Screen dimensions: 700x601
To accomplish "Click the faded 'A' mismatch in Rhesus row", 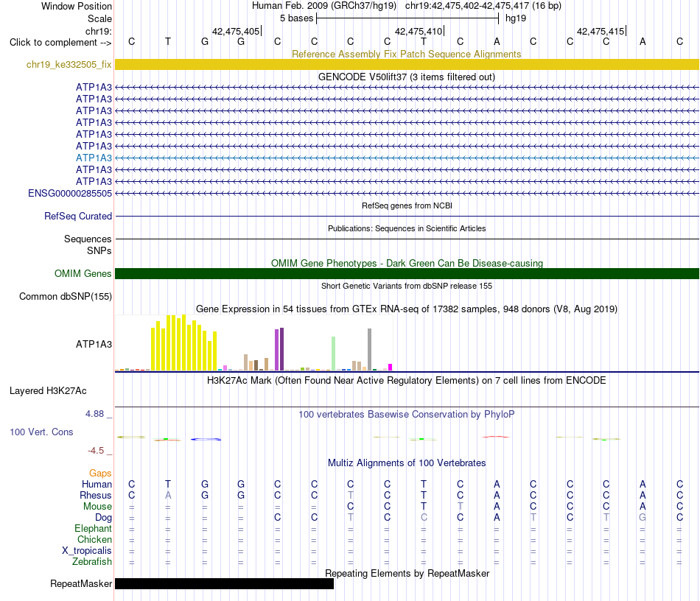I will tap(168, 495).
